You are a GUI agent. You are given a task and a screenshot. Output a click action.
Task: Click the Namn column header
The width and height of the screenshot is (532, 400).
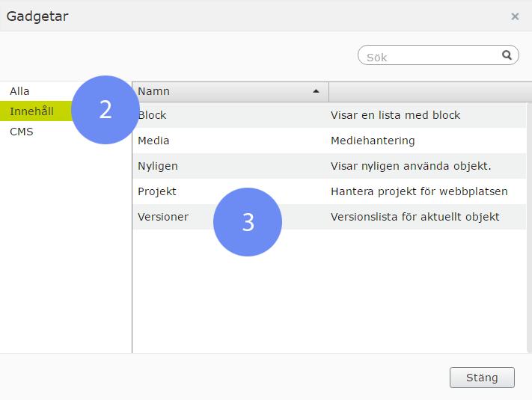point(230,91)
